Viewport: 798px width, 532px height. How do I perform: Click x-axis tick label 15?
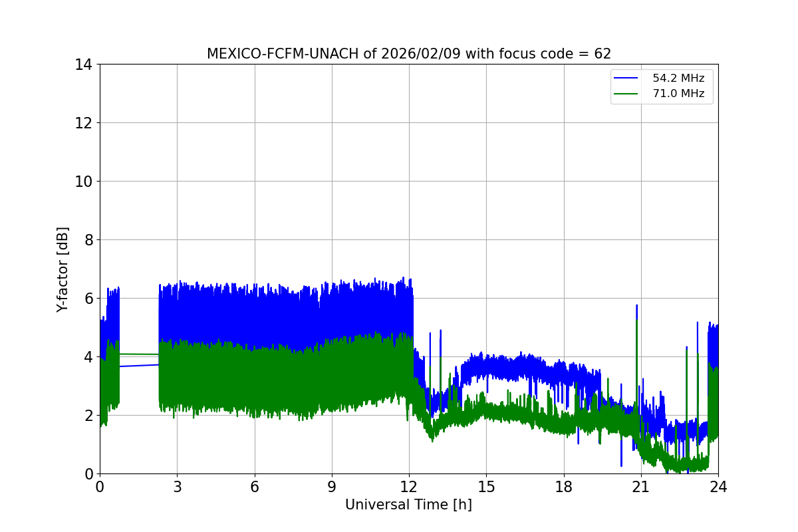[486, 487]
